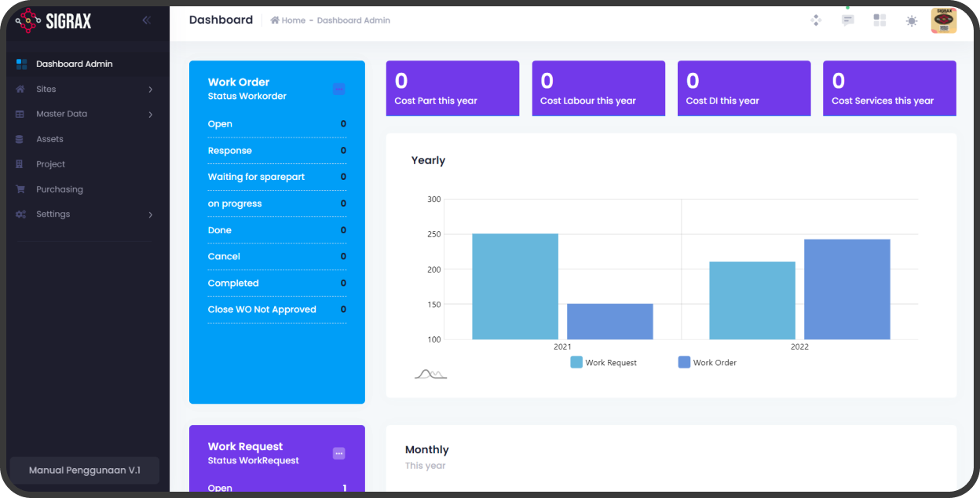This screenshot has height=498, width=980.
Task: Open Work Order card options menu
Action: click(x=338, y=90)
